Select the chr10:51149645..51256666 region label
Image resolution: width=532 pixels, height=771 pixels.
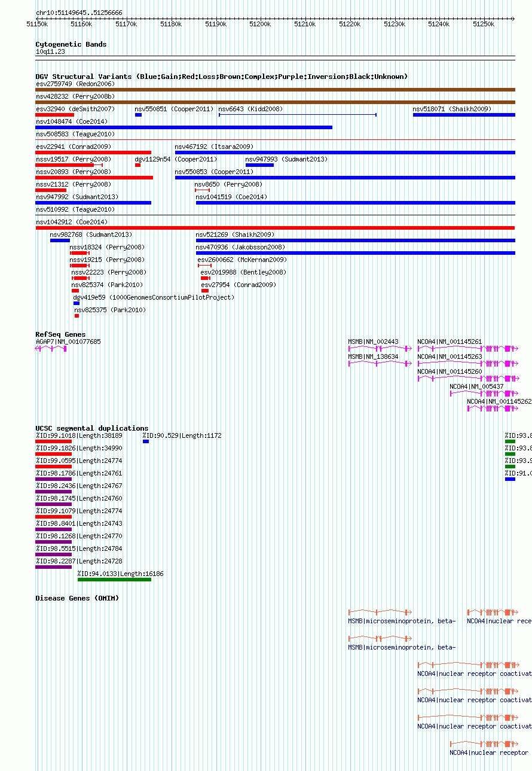[x=79, y=13]
